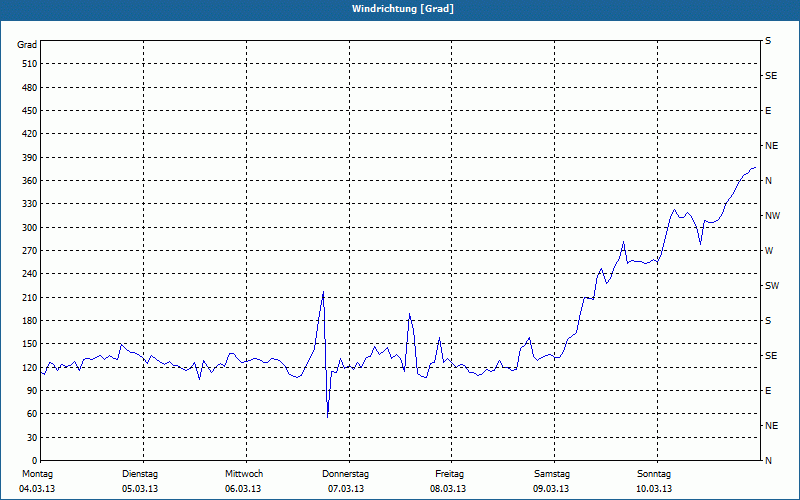Click the 360 y-axis value
This screenshot has width=800, height=500.
(30, 181)
